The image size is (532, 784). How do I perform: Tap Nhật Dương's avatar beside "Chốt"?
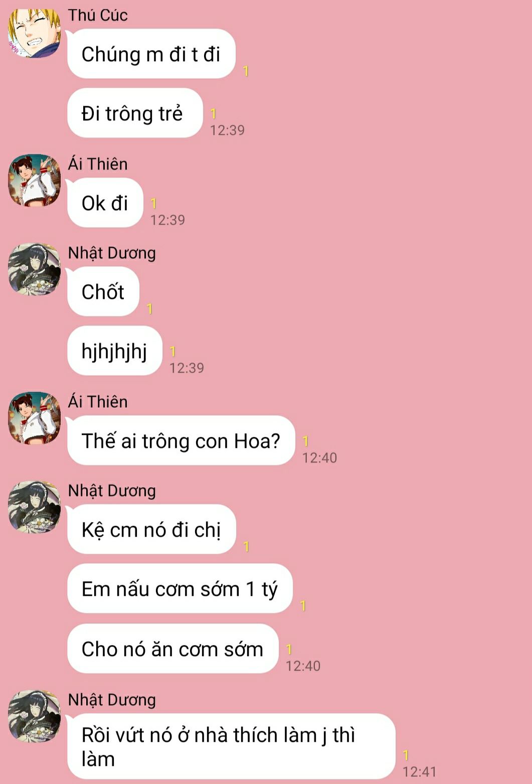(x=35, y=269)
